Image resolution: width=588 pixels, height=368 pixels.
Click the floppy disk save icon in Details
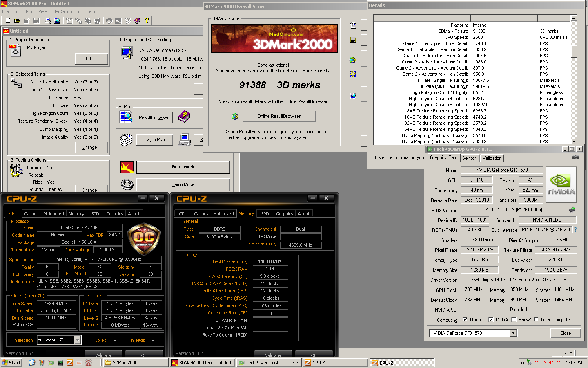353,40
